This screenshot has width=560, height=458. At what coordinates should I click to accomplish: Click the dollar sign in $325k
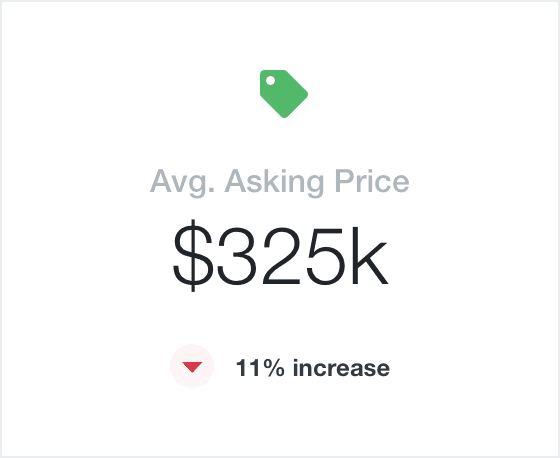(x=193, y=256)
